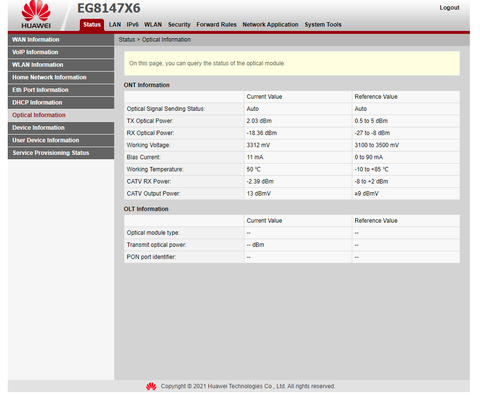
Task: Click the small Huawei logo in footer
Action: pos(151,386)
